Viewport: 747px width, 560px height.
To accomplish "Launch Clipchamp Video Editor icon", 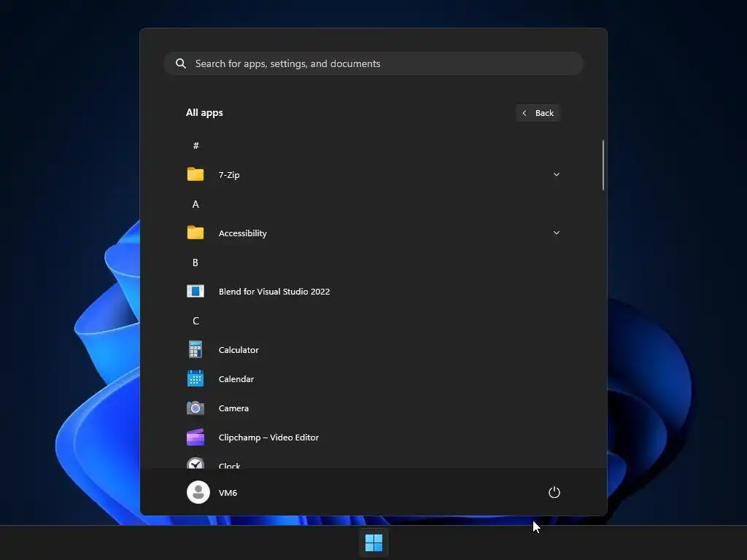I will click(x=196, y=437).
